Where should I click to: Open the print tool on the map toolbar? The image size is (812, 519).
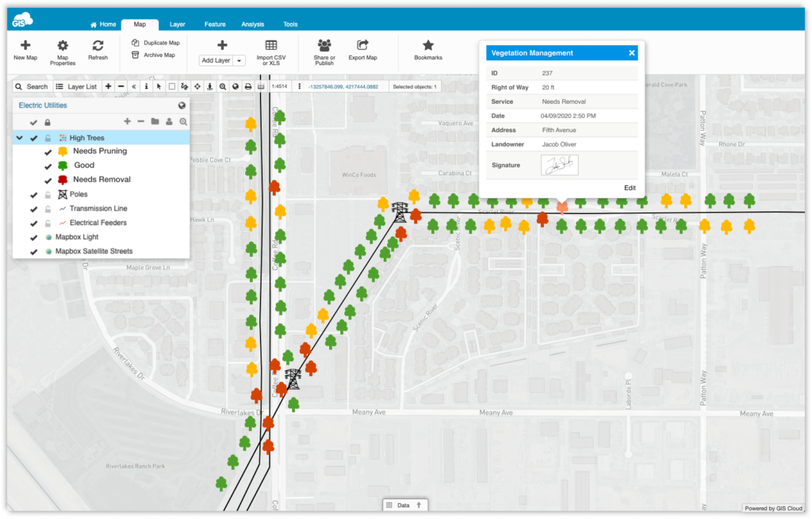[247, 86]
